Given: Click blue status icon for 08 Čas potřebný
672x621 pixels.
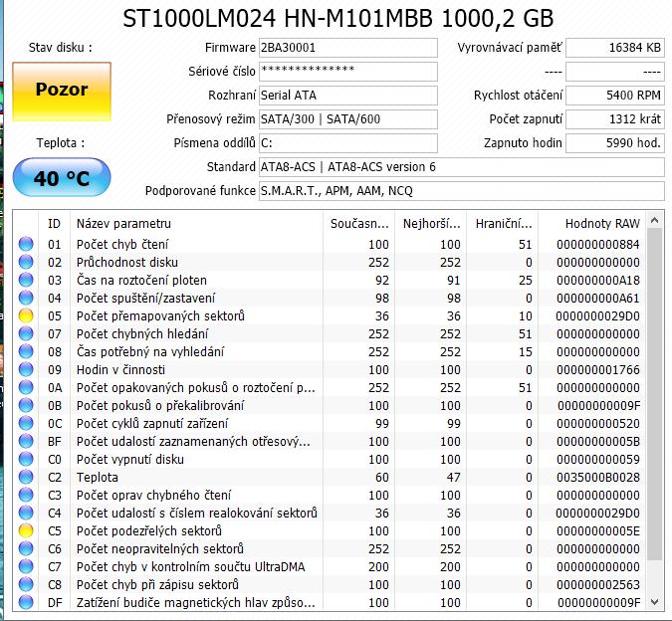Looking at the screenshot, I should tap(26, 351).
